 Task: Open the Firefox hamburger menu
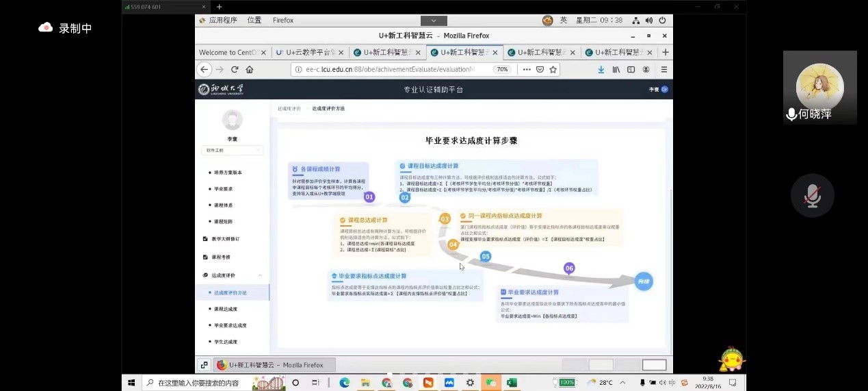(663, 69)
